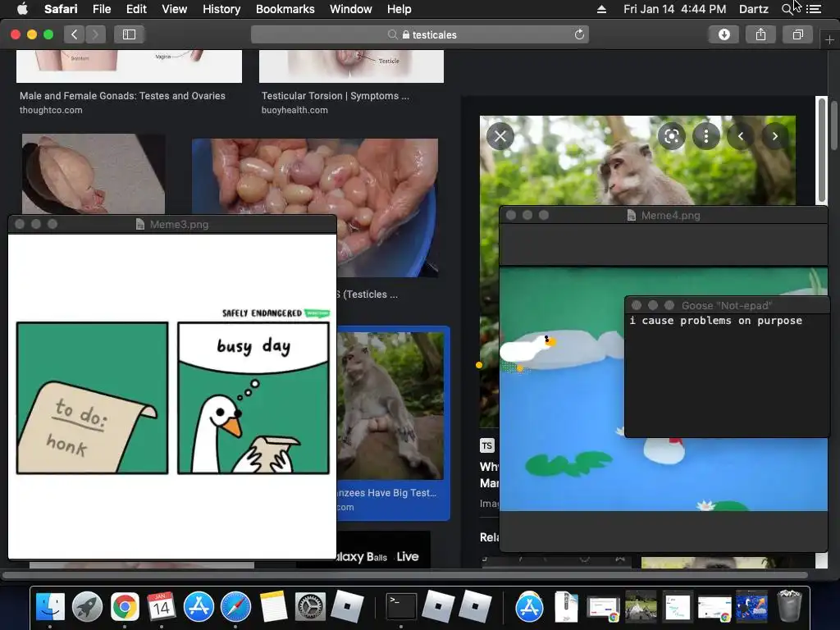The image size is (840, 630).
Task: Open the File menu
Action: click(x=101, y=9)
